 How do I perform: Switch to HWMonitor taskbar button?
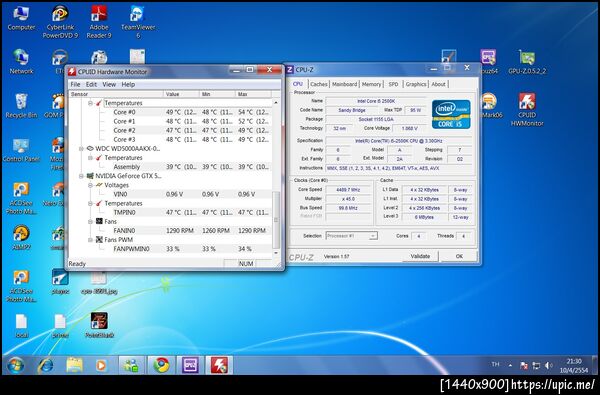(x=219, y=366)
